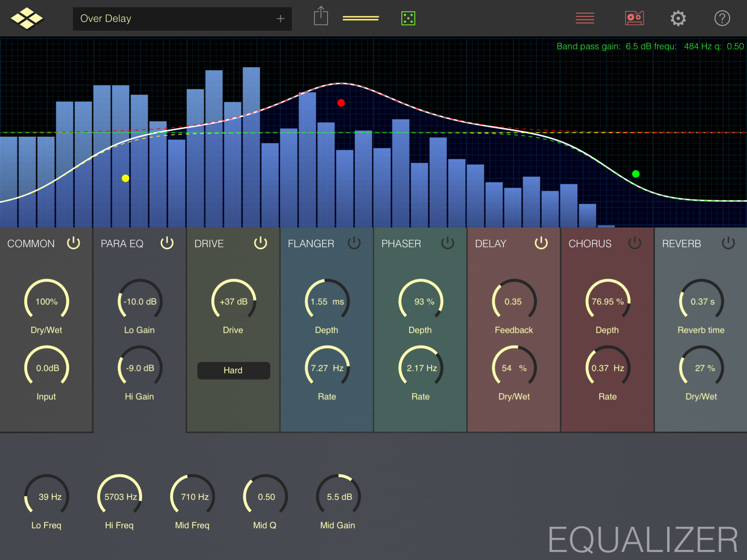Click the diamond app logo icon

click(x=27, y=18)
